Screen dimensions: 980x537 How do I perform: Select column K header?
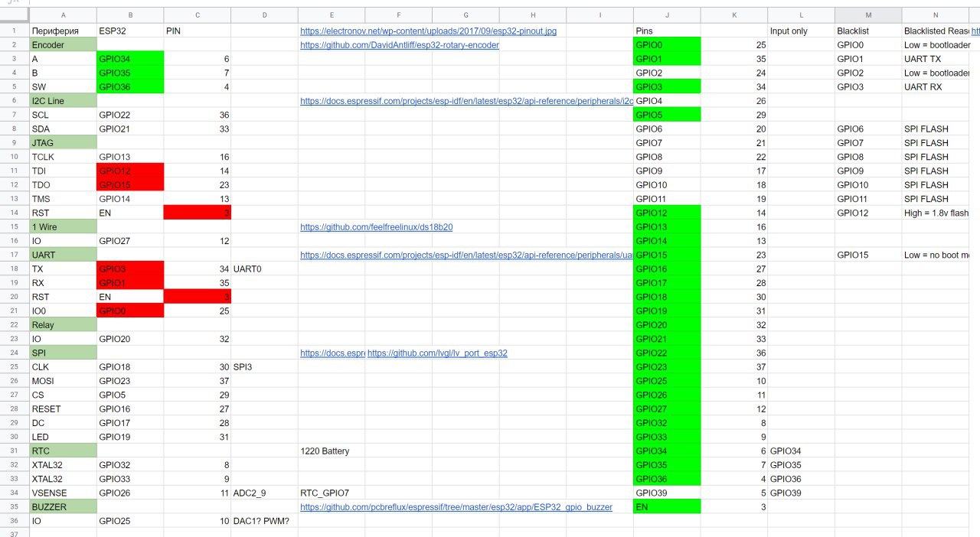(734, 15)
